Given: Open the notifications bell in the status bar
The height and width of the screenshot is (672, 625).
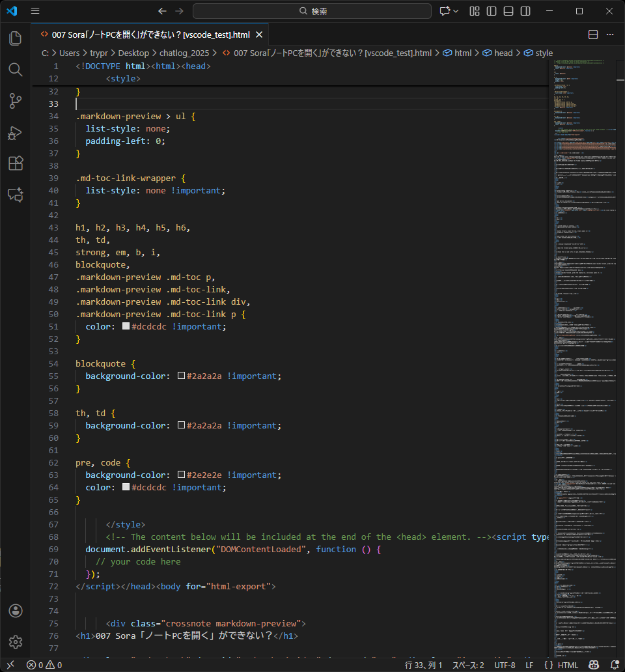Looking at the screenshot, I should tap(615, 665).
